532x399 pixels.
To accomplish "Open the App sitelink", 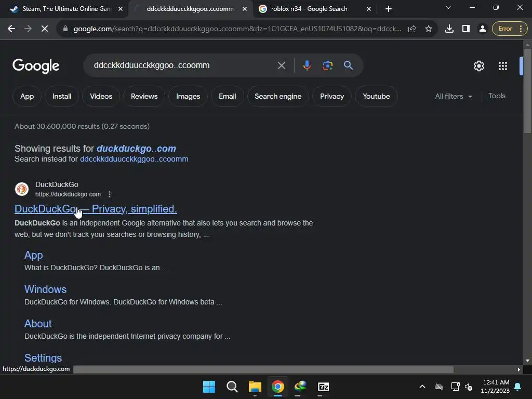I will pos(34,255).
